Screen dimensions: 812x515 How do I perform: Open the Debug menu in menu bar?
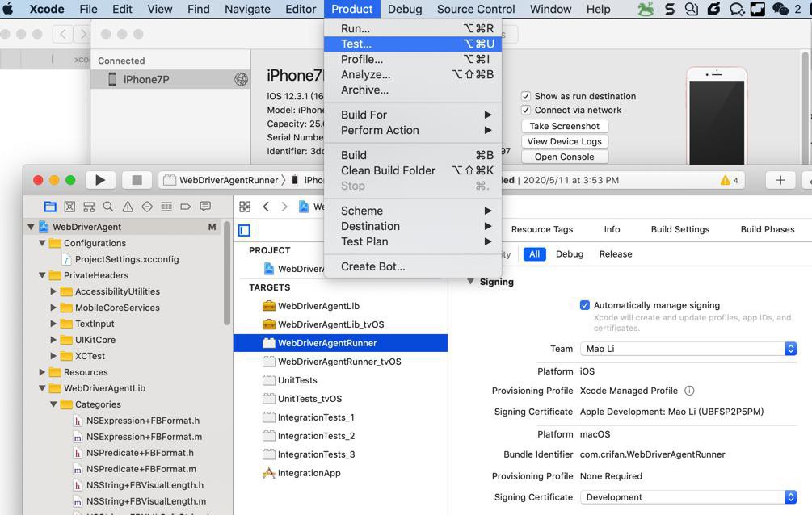[x=405, y=9]
